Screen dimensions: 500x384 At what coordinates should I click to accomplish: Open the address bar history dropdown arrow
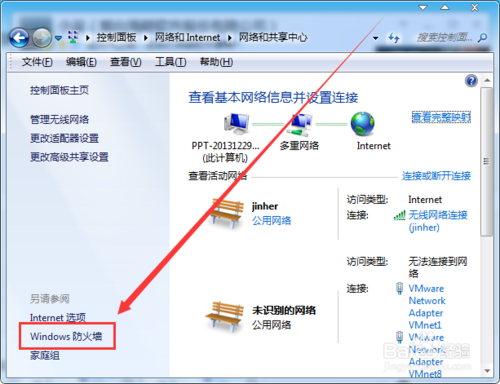375,38
